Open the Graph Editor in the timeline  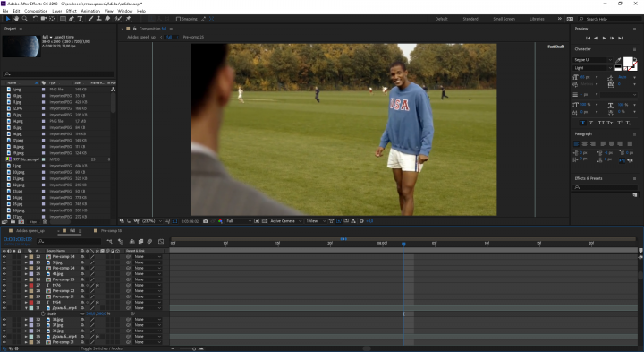tap(161, 241)
